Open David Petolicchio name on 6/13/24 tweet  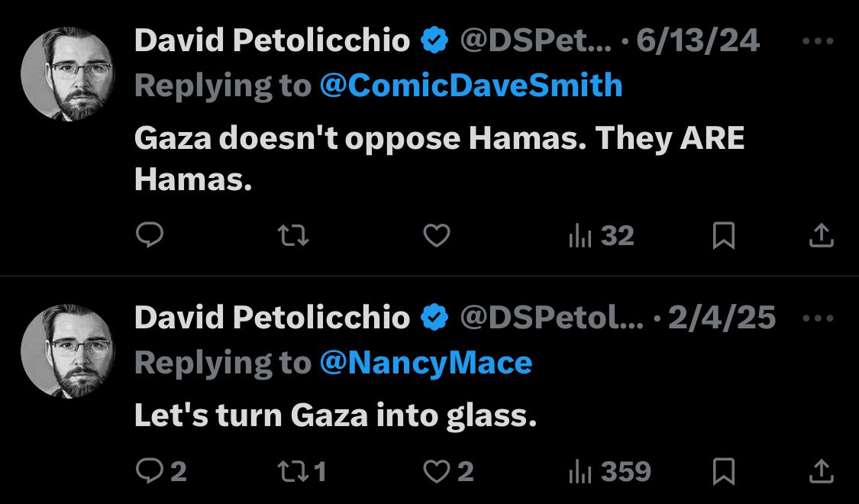[272, 41]
